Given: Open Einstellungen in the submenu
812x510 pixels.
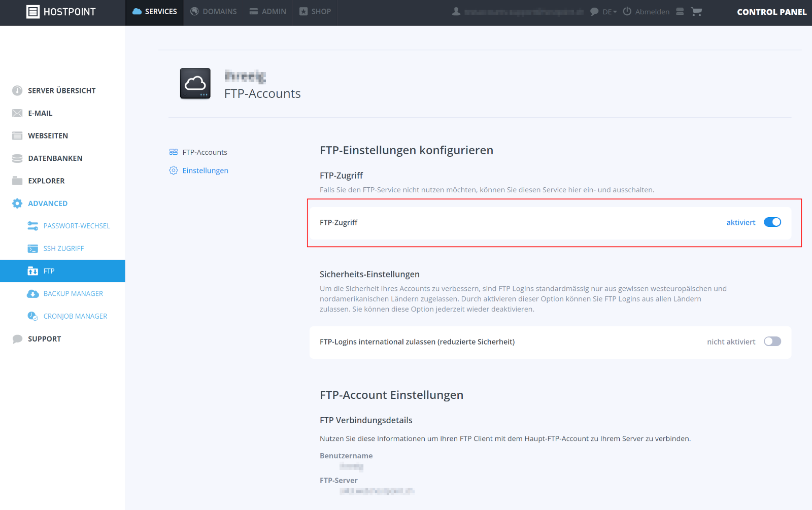Looking at the screenshot, I should click(206, 171).
